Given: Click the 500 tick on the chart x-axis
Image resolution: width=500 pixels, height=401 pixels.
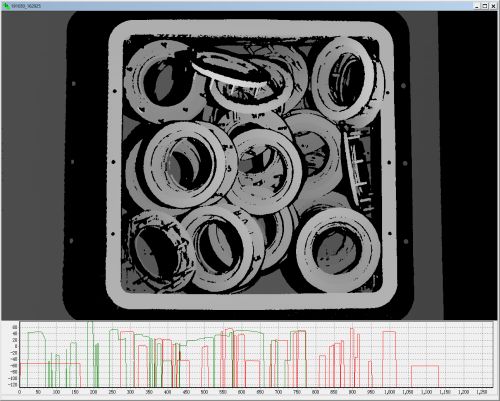Looking at the screenshot, I should point(204,392).
